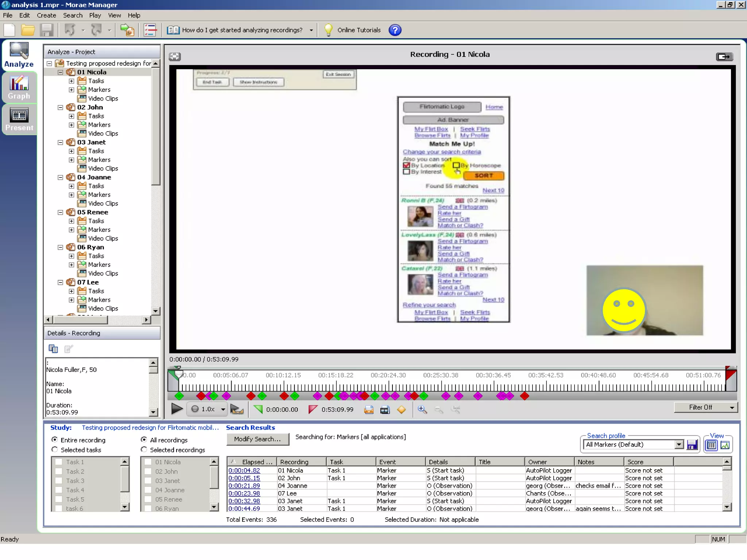
Task: Open the All Markers search profile dropdown
Action: [679, 444]
